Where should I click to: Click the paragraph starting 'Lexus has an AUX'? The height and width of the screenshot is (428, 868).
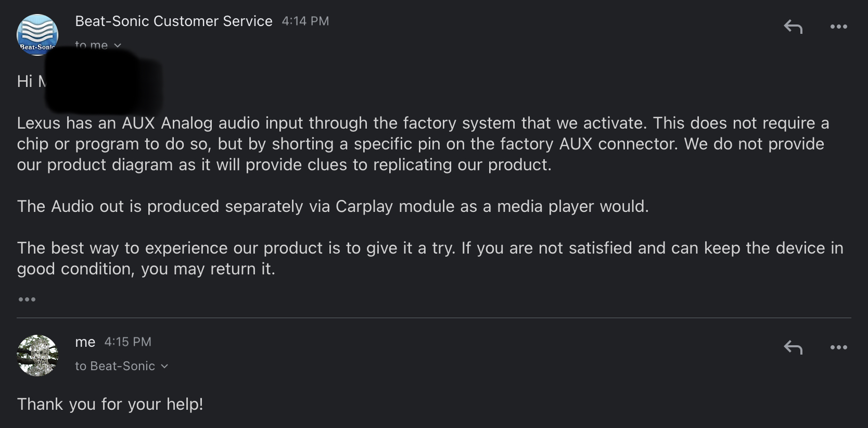click(x=423, y=144)
